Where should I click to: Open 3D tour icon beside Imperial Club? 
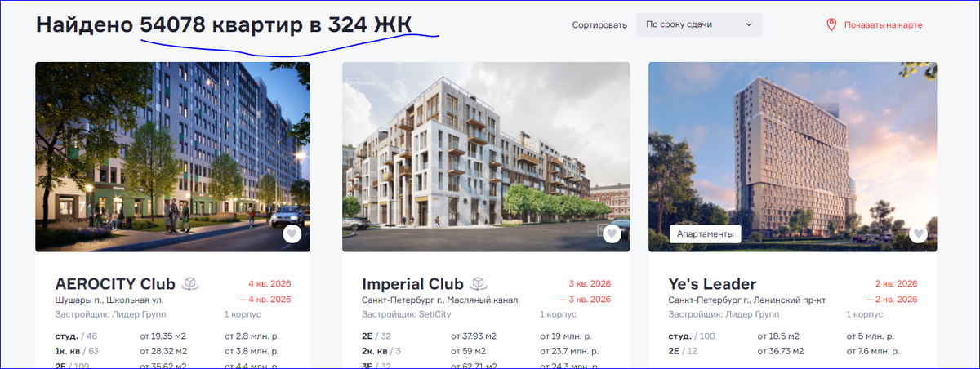(478, 284)
